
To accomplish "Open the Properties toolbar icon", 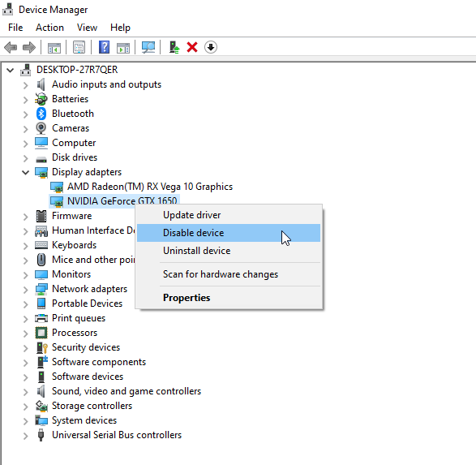I will point(79,47).
